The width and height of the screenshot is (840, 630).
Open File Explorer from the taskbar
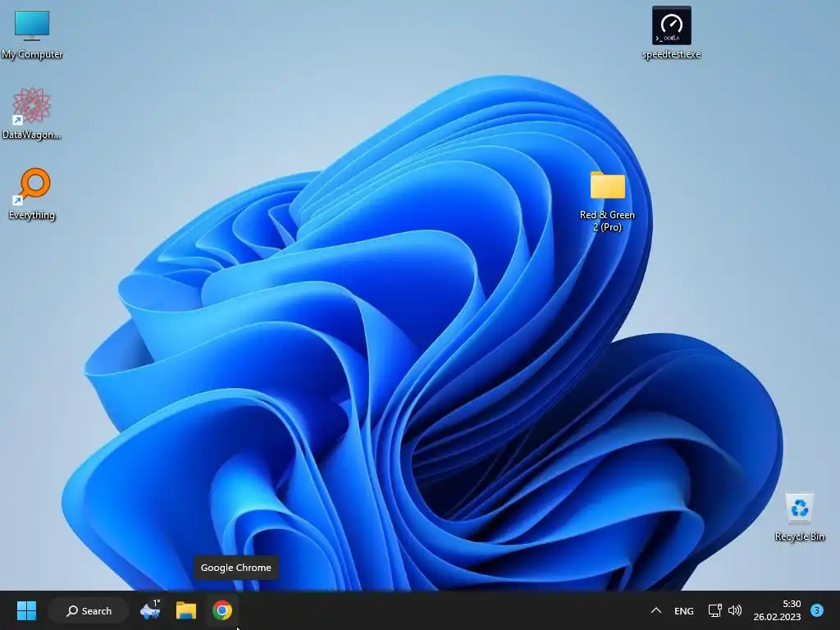[186, 610]
